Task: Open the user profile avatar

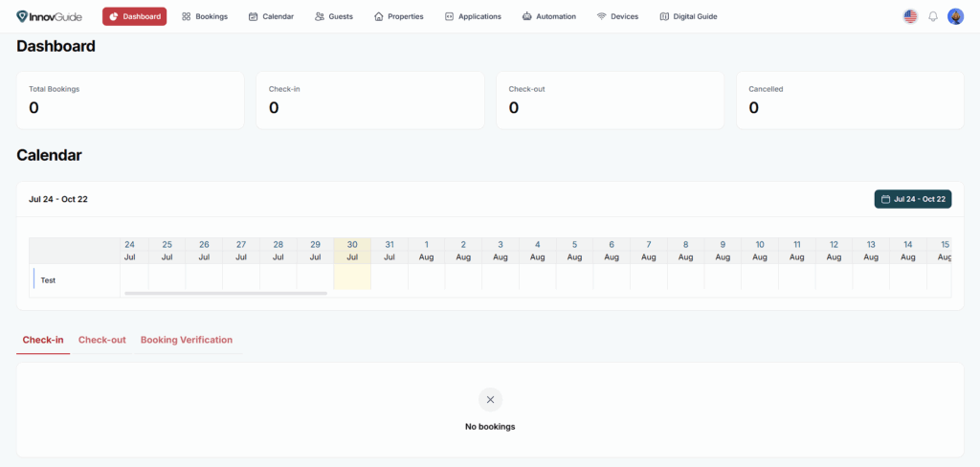Action: click(x=955, y=16)
